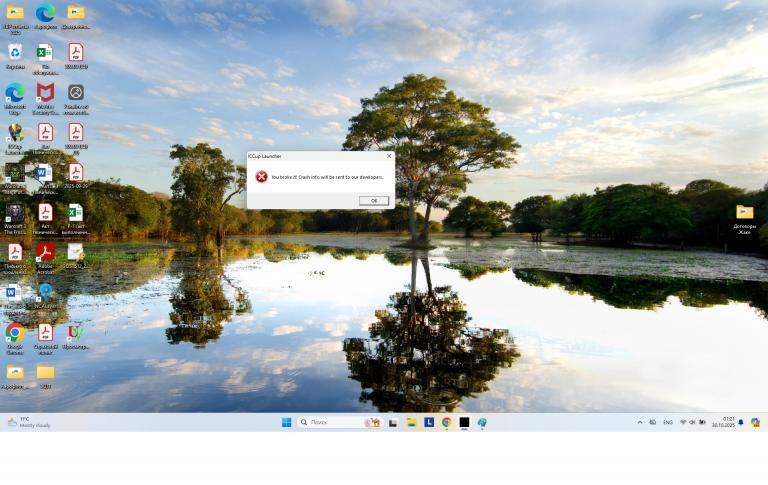This screenshot has height=485, width=768.
Task: Open the Adobe Acrobat desktop shortcut
Action: click(45, 259)
